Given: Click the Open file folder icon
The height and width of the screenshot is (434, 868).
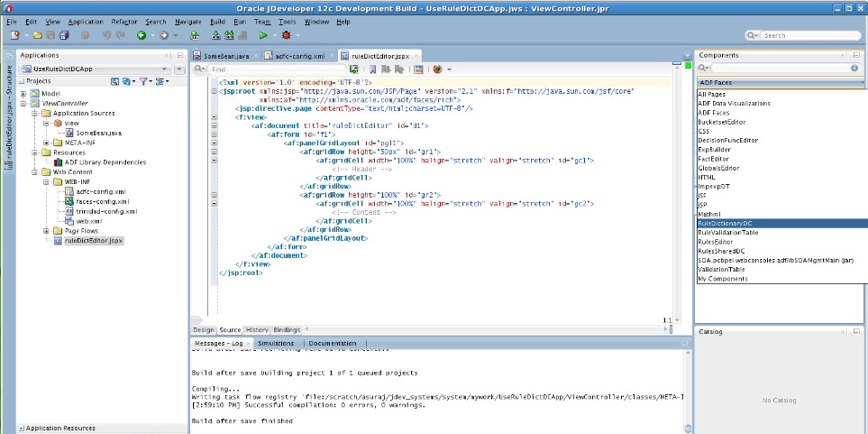Looking at the screenshot, I should pyautogui.click(x=38, y=35).
